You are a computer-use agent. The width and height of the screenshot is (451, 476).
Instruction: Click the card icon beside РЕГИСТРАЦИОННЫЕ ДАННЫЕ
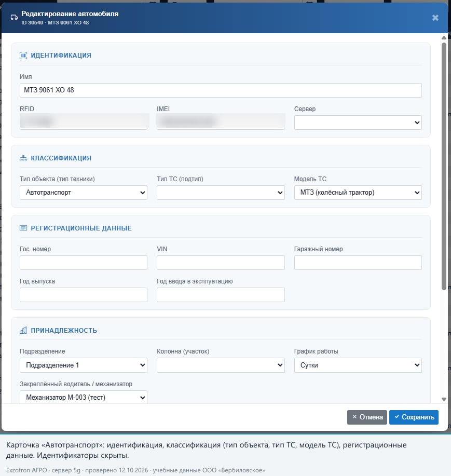(x=23, y=228)
